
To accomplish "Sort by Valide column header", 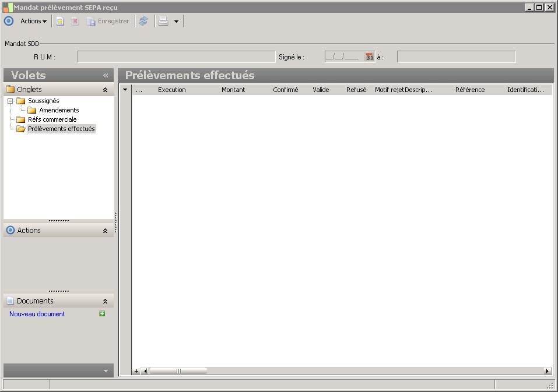I will (321, 90).
